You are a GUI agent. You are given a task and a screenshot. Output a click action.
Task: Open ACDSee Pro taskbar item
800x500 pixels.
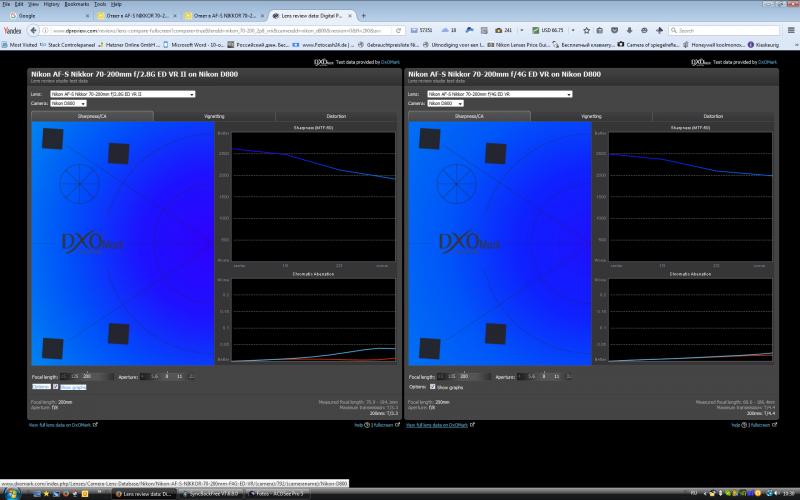point(279,494)
